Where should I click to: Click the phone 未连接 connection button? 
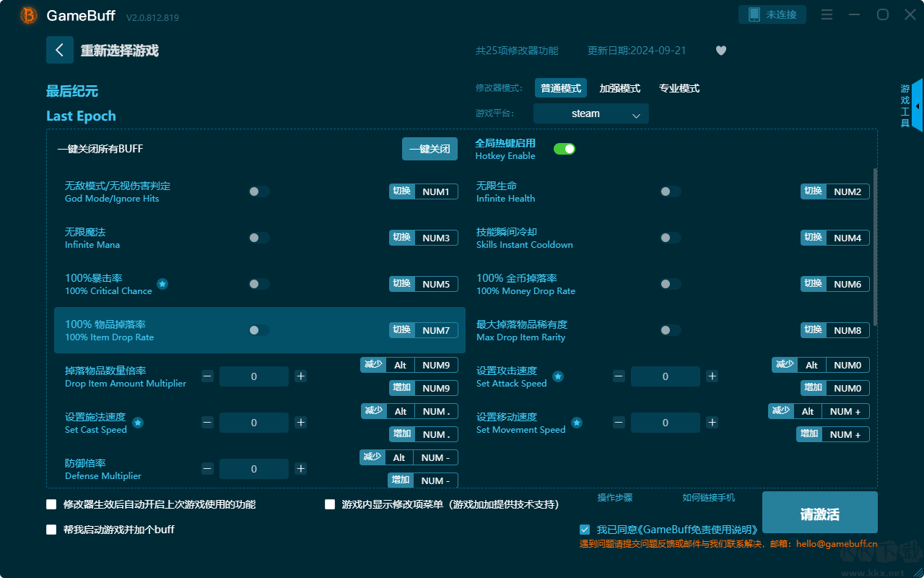tap(772, 14)
